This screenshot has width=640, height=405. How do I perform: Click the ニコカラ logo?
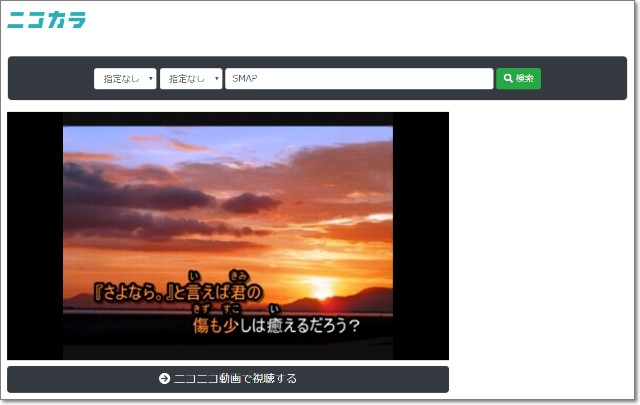(x=47, y=20)
